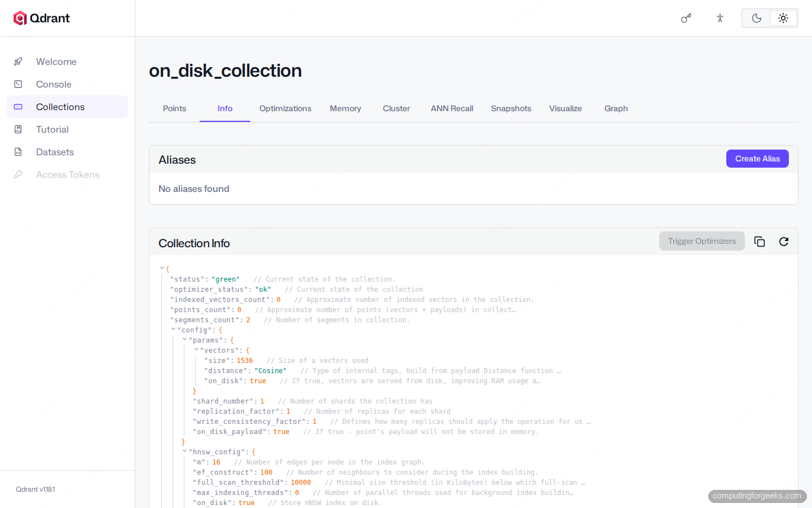Switch to light mode sun icon
Viewport: 812px width, 508px height.
click(783, 18)
